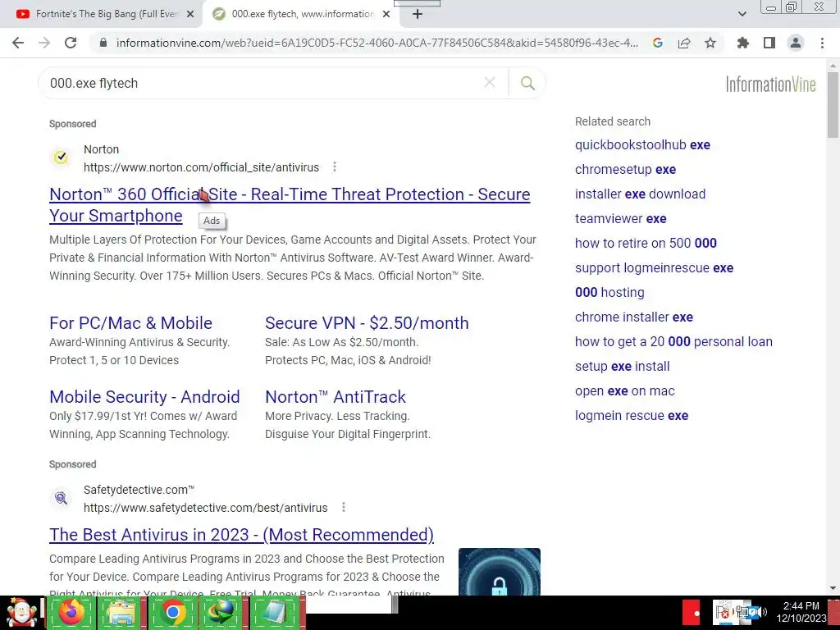Viewport: 840px width, 630px height.
Task: Search related term 000 hosting
Action: pyautogui.click(x=609, y=293)
